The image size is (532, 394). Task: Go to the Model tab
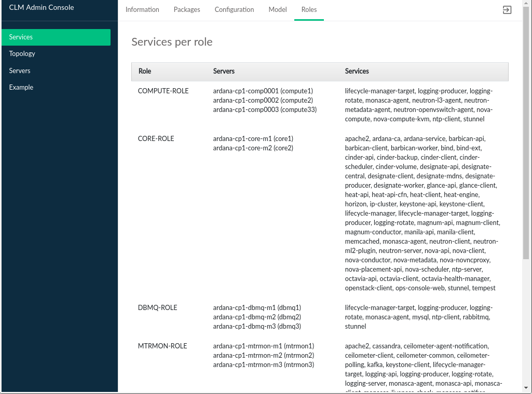(278, 10)
